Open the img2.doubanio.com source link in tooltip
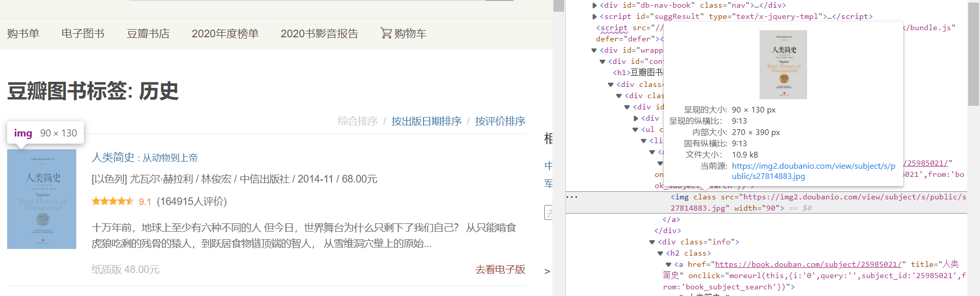Viewport: 980px width, 296px height. (814, 171)
